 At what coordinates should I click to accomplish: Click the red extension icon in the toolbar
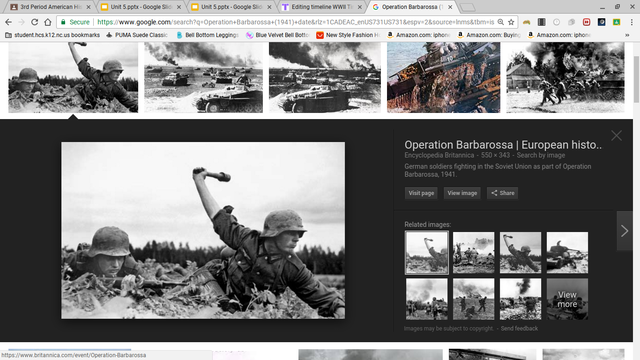[587, 22]
